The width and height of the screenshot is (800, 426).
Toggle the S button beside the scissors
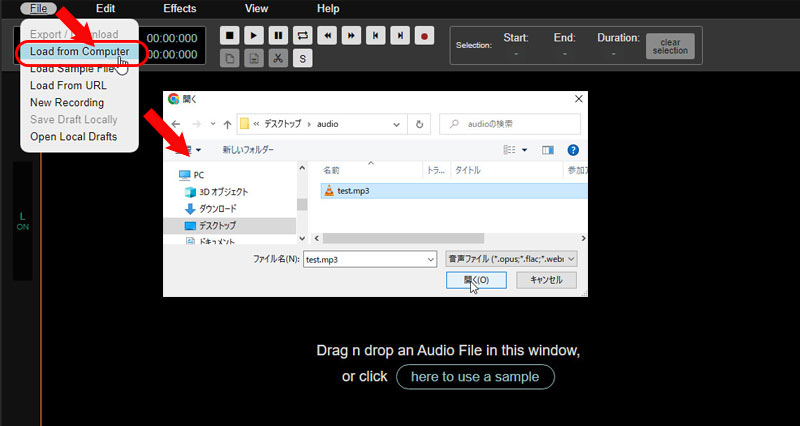coord(302,58)
